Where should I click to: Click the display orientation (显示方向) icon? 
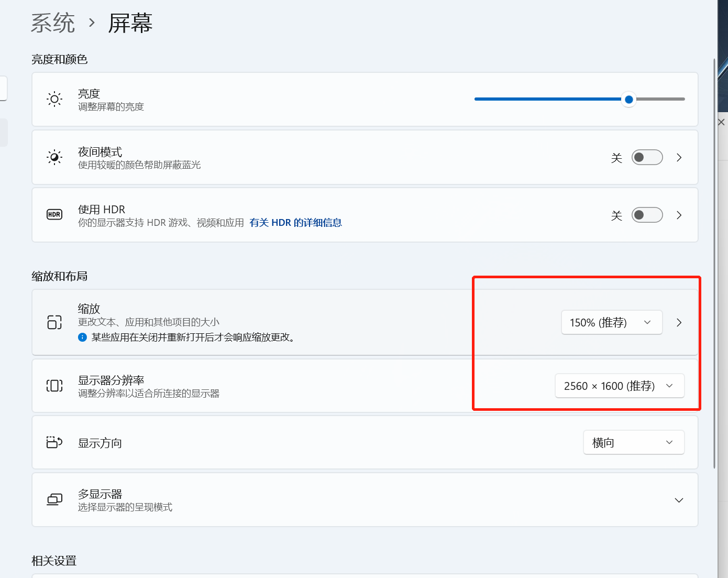point(54,443)
